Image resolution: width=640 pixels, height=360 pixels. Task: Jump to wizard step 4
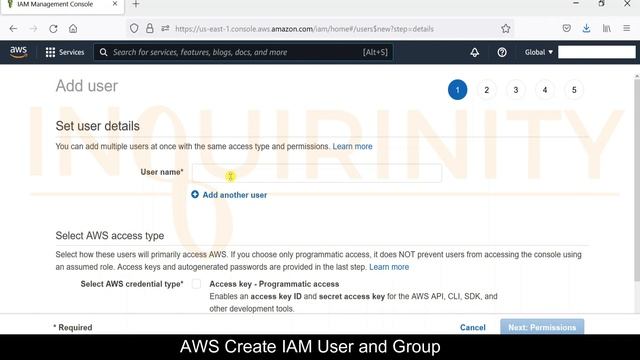click(545, 90)
